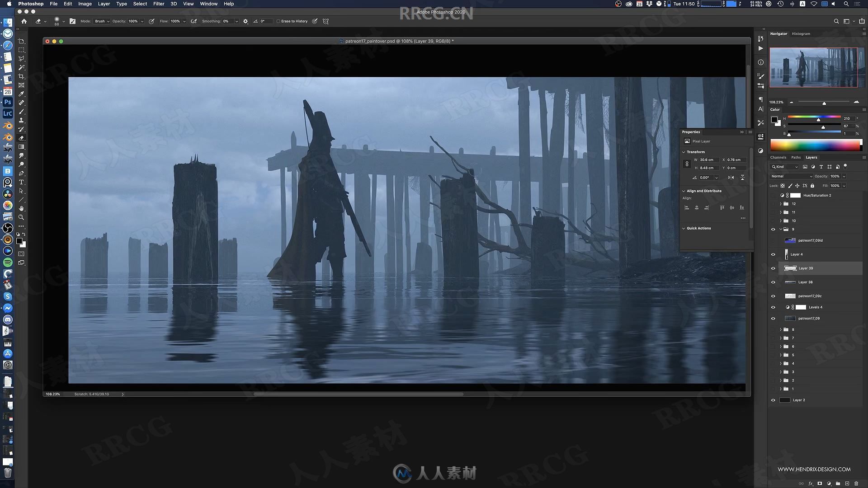Collapse Quick Actions section
This screenshot has width=868, height=488.
pos(684,229)
